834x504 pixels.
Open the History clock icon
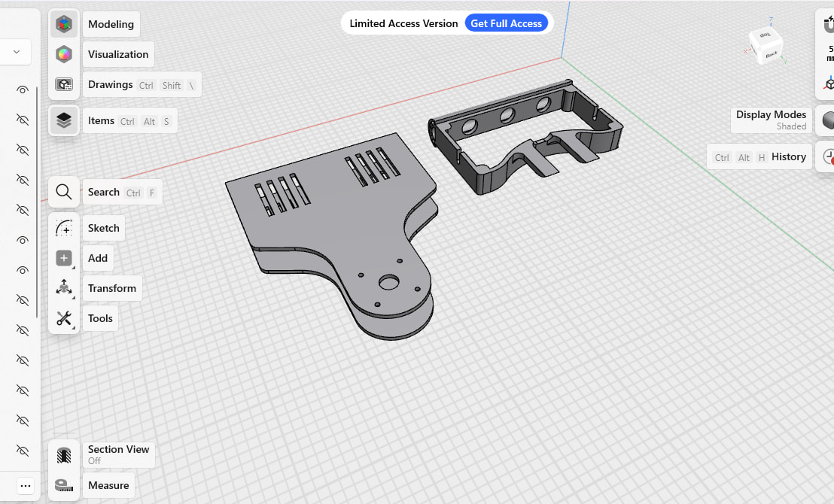click(828, 156)
